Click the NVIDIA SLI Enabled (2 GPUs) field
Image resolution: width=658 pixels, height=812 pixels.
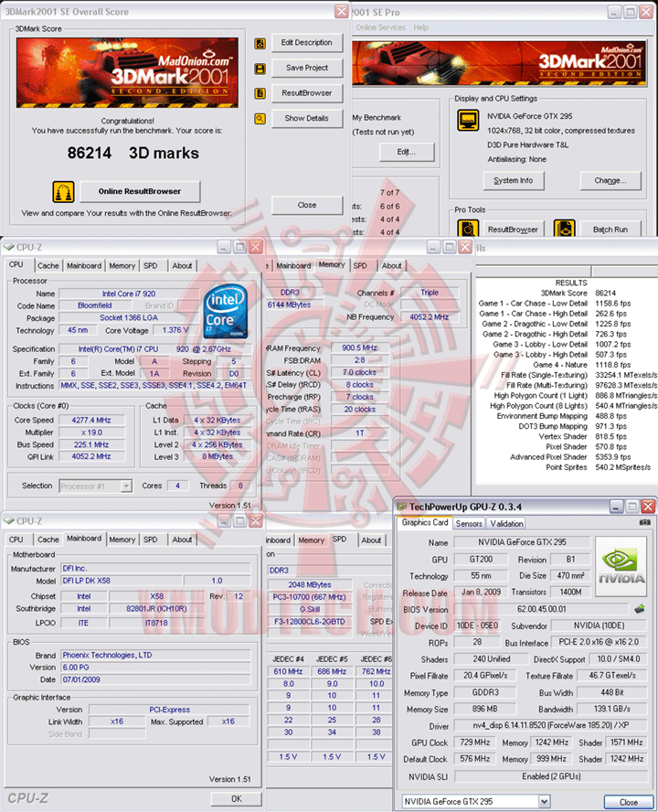pos(551,776)
